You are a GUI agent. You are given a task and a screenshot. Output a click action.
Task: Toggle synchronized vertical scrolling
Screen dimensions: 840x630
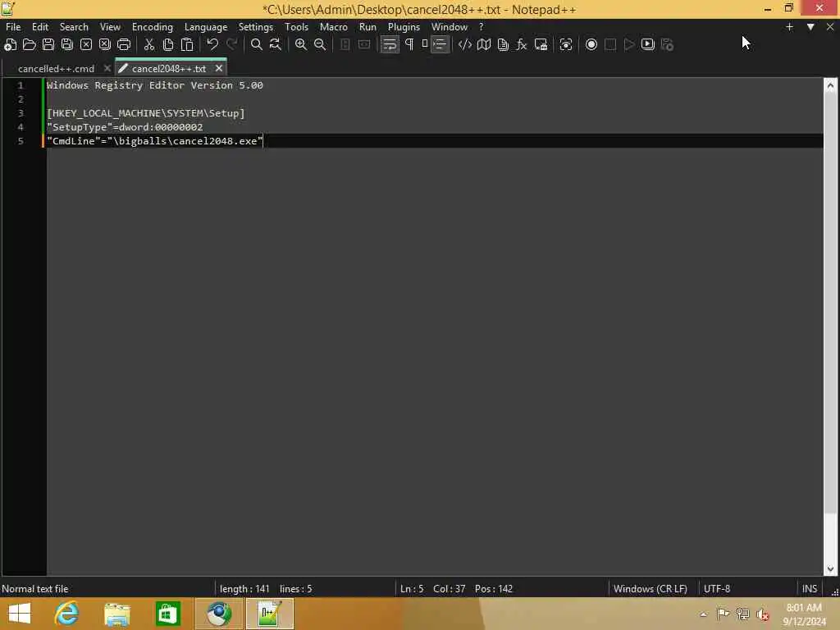(x=345, y=45)
